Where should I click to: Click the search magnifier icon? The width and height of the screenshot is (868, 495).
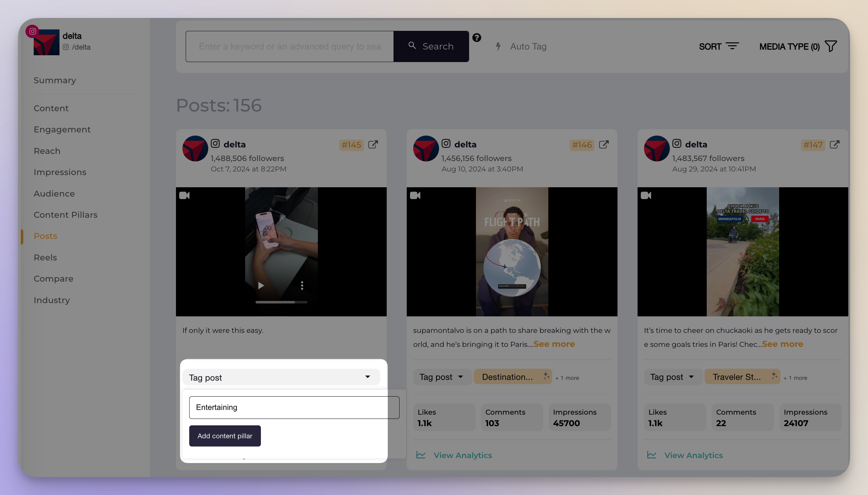coord(412,46)
